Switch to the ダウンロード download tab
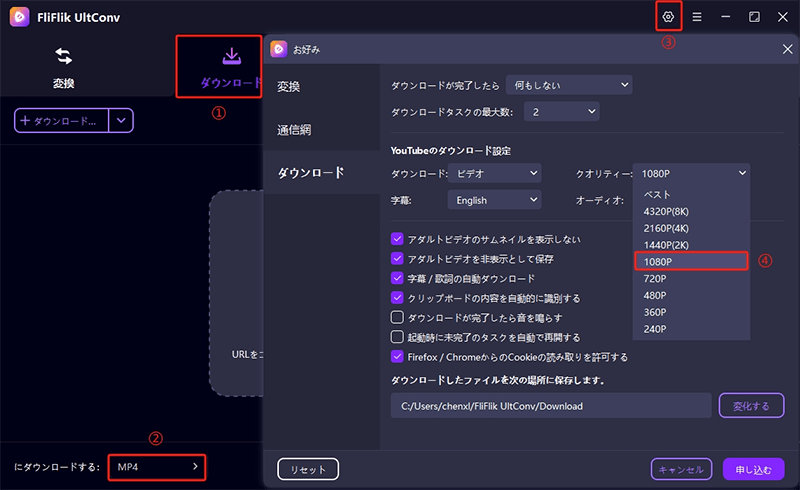Image resolution: width=800 pixels, height=490 pixels. click(x=231, y=67)
